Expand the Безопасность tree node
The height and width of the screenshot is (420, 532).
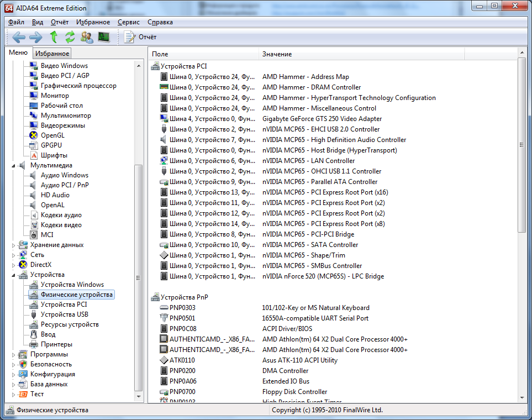pyautogui.click(x=13, y=365)
